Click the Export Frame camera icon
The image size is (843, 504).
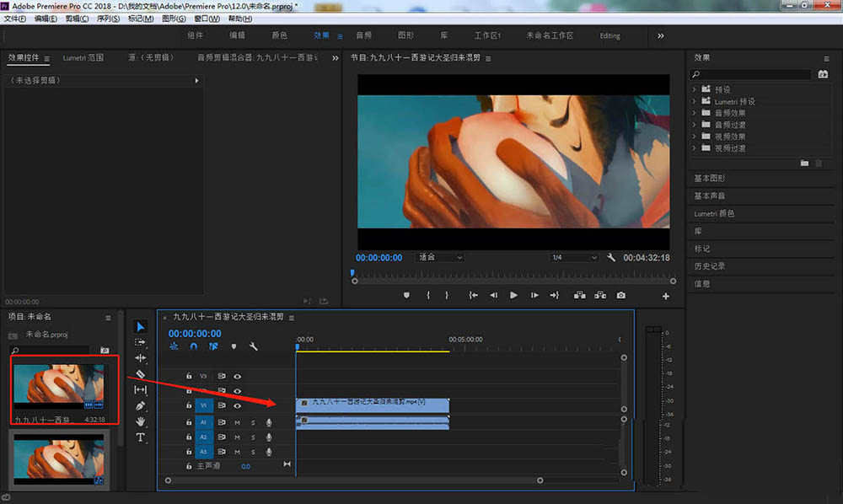(x=621, y=296)
